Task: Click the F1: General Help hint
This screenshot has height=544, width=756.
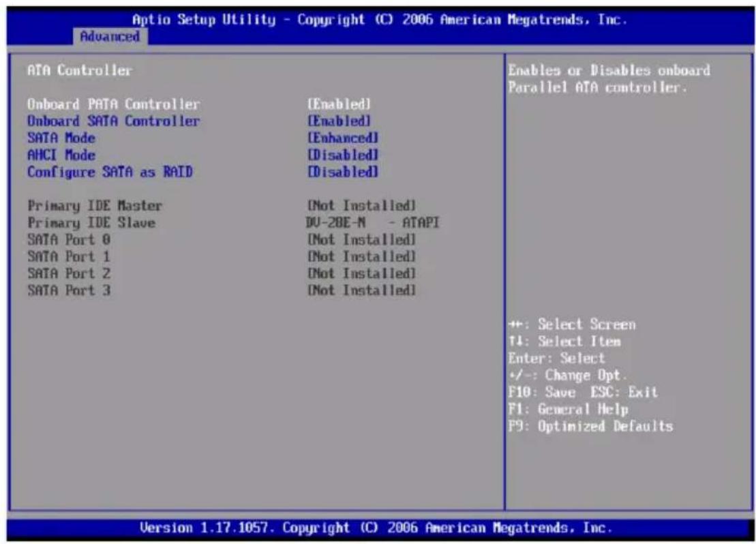Action: [568, 410]
